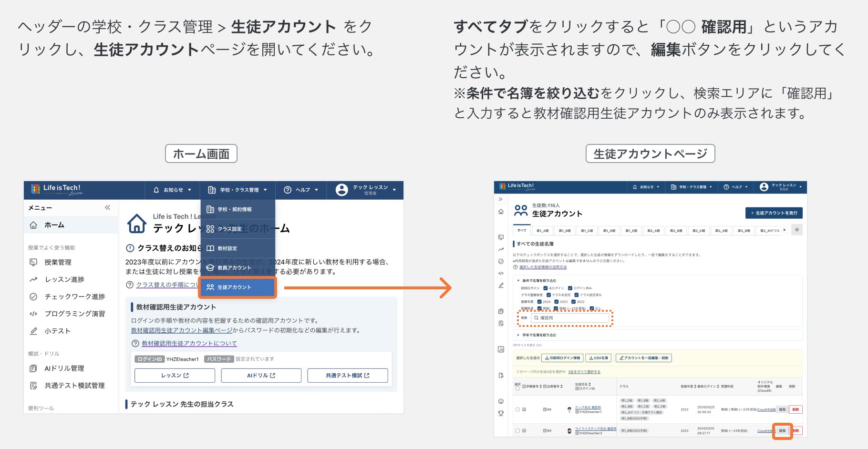Click the help circle icon next to 教材確認用生徒アカウントについて
868x449 pixels.
click(x=135, y=343)
